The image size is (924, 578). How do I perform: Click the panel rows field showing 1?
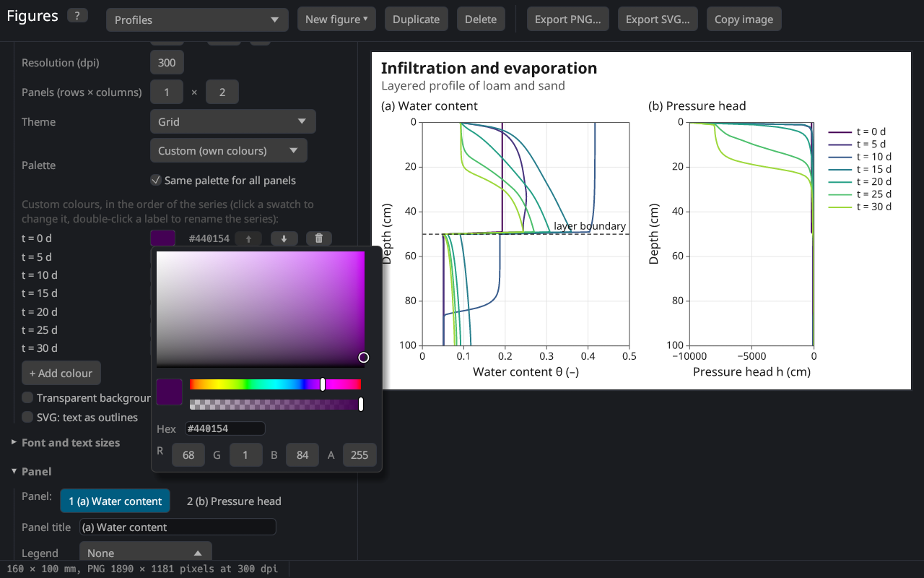167,92
